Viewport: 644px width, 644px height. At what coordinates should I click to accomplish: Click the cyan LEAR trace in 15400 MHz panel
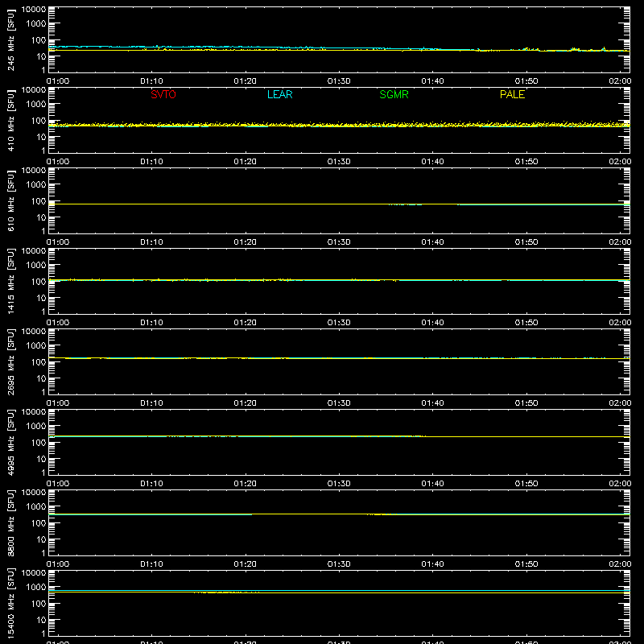339,590
